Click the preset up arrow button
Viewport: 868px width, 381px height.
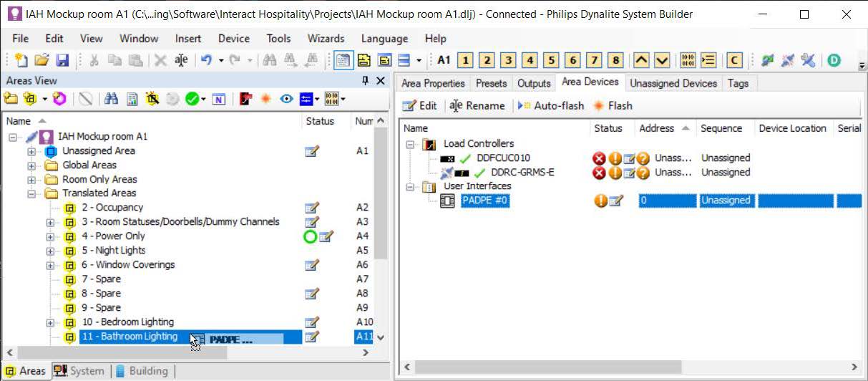tap(641, 61)
